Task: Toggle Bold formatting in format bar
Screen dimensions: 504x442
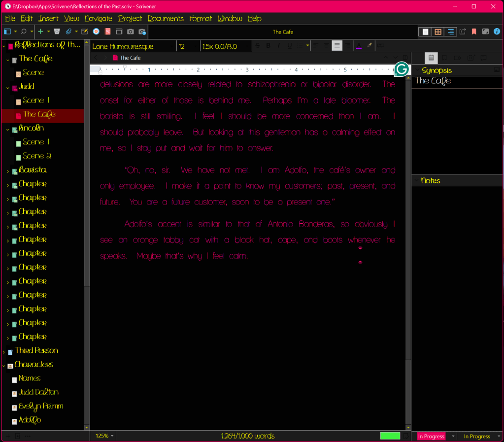Action: (268, 46)
